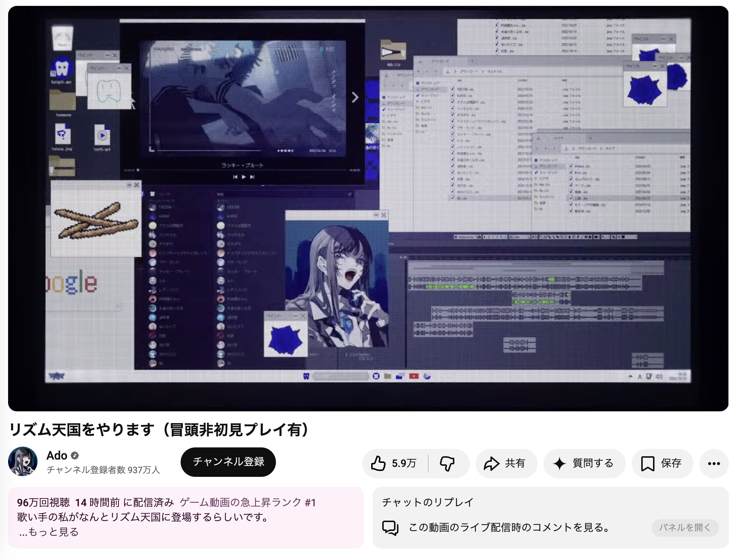
Task: Open chat replay with パネルを開く
Action: point(685,528)
